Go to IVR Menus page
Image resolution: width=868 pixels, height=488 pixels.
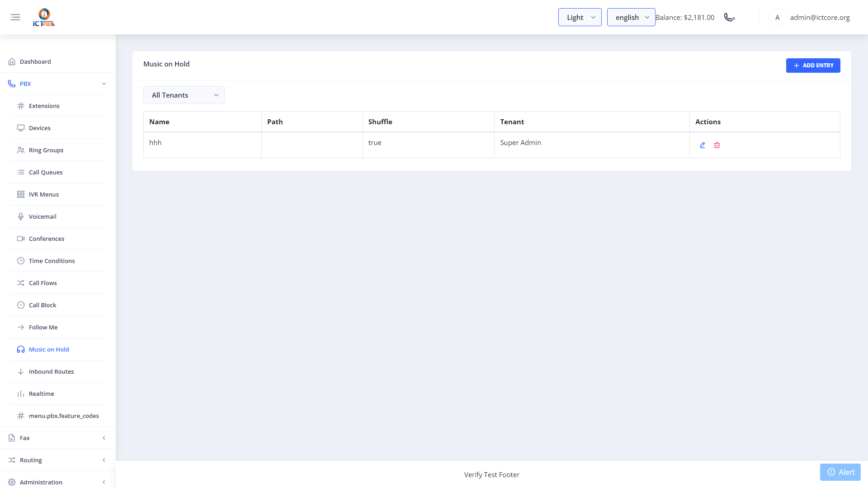point(58,194)
